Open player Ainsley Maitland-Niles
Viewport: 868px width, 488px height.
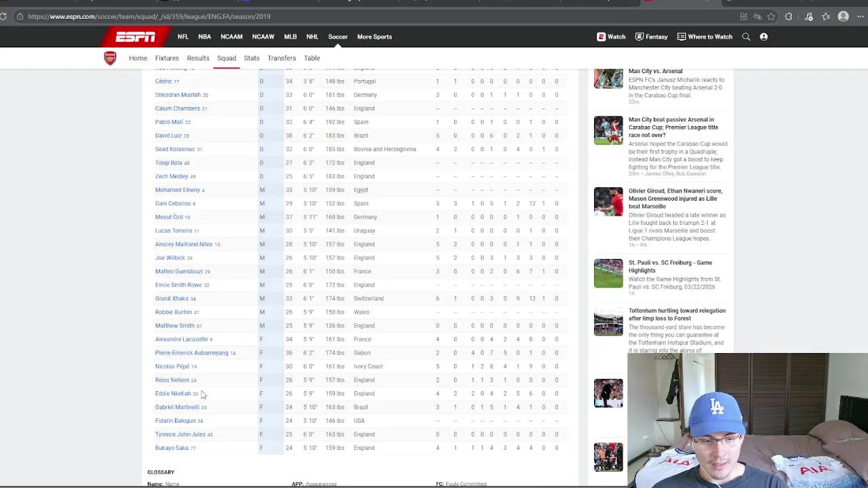[184, 244]
